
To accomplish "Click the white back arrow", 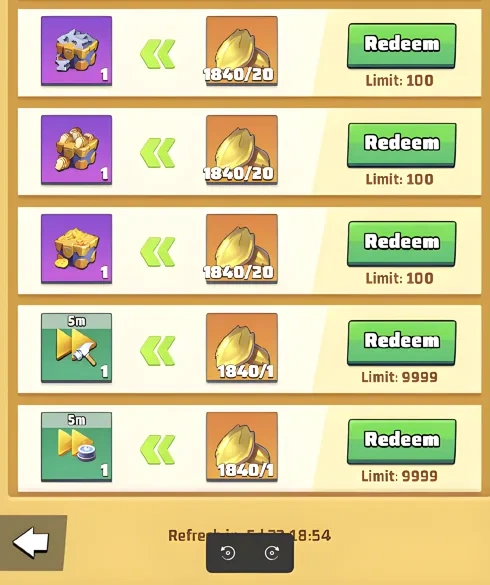I will pos(31,542).
